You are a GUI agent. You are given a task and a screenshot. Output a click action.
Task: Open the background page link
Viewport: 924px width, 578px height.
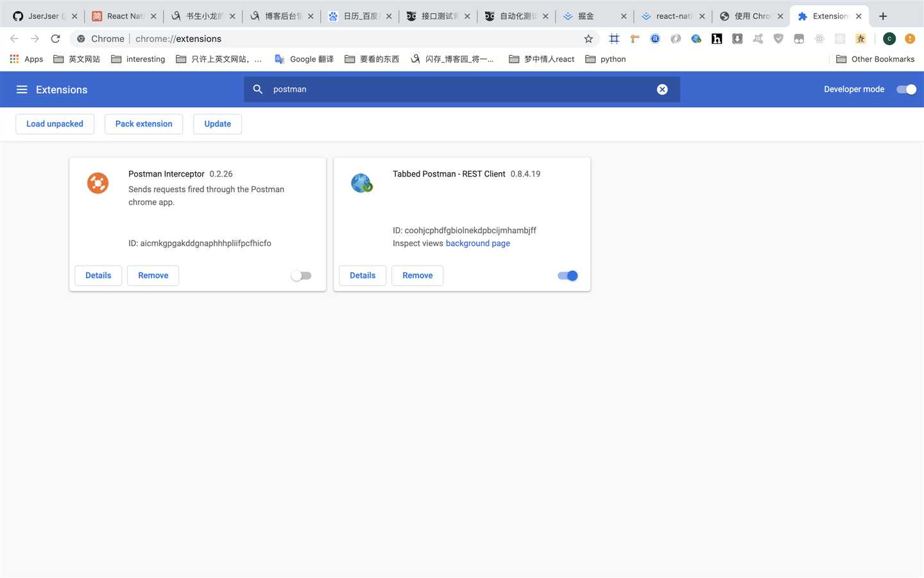(x=478, y=243)
